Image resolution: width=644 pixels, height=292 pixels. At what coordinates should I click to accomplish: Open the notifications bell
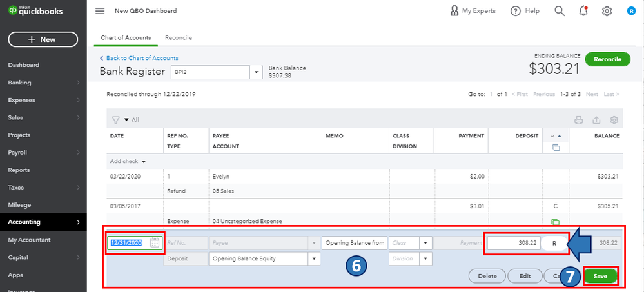click(x=583, y=11)
